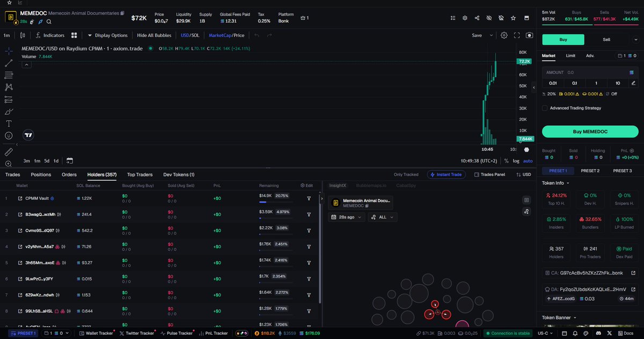This screenshot has height=339, width=644.
Task: Toggle log scale on the chart
Action: coord(516,161)
